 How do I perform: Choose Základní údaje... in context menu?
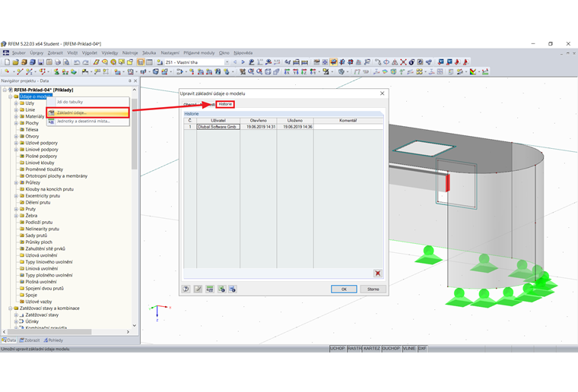pyautogui.click(x=87, y=112)
